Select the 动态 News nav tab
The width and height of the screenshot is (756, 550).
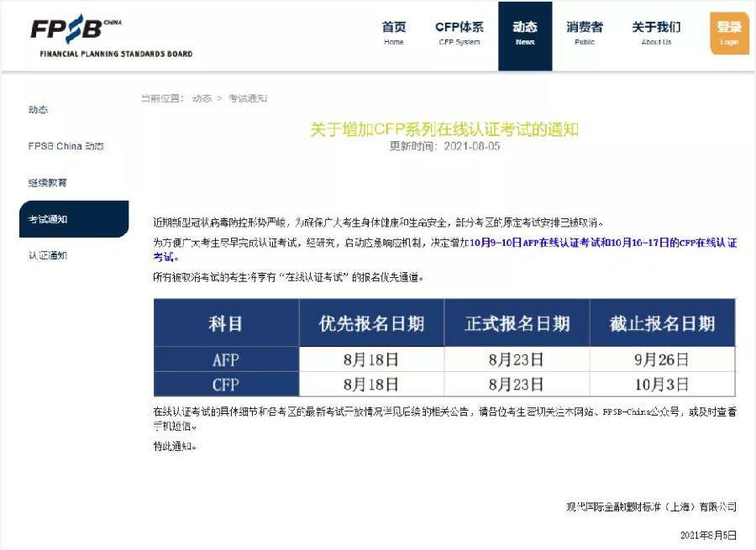coord(525,36)
